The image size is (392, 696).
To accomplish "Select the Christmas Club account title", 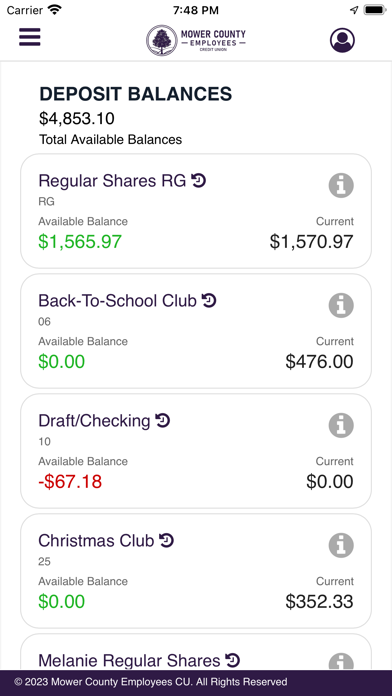I will click(96, 541).
